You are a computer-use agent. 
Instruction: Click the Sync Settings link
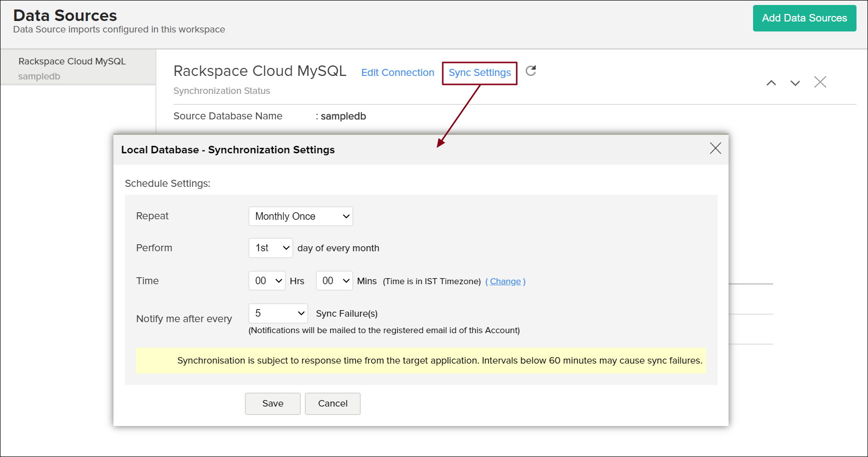480,72
